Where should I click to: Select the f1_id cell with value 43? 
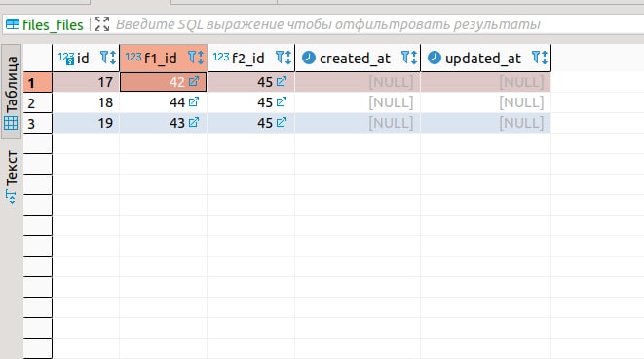point(164,123)
